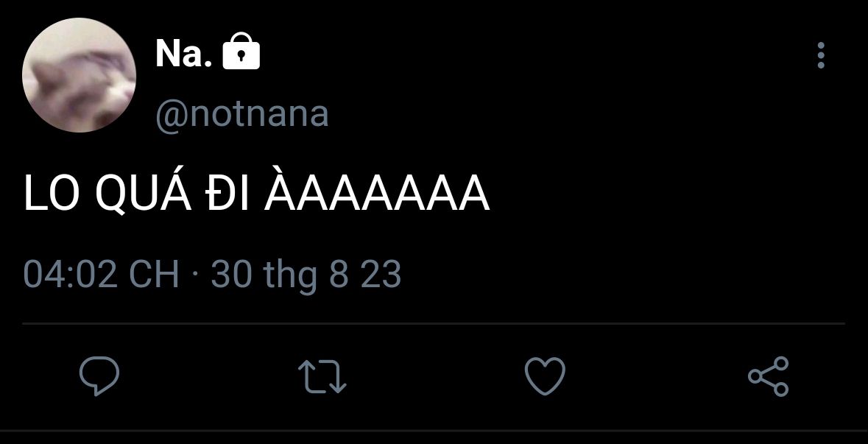
Task: Open the blurry cat profile picture
Action: tap(79, 75)
